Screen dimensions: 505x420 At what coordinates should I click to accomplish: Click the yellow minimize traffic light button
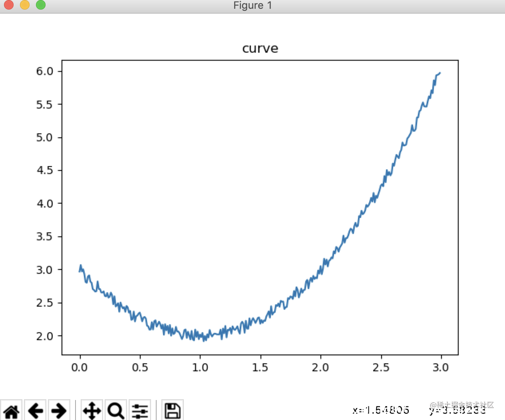[x=24, y=6]
